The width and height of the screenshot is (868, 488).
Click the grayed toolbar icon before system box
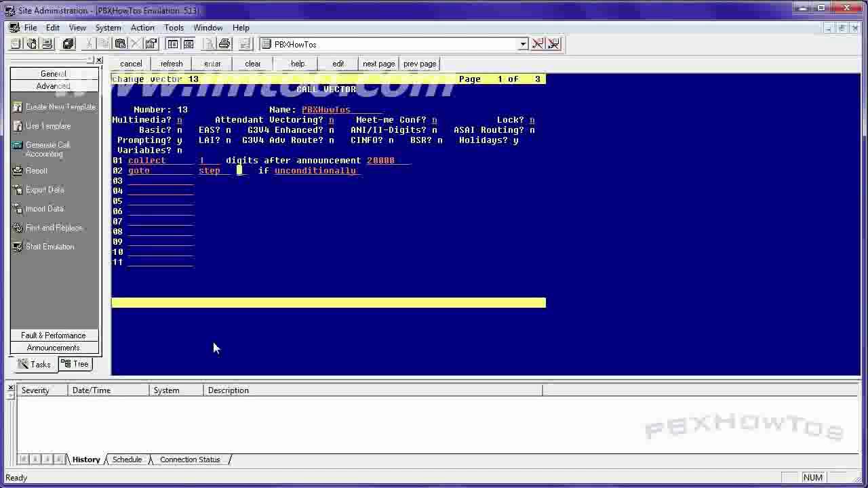pos(245,44)
